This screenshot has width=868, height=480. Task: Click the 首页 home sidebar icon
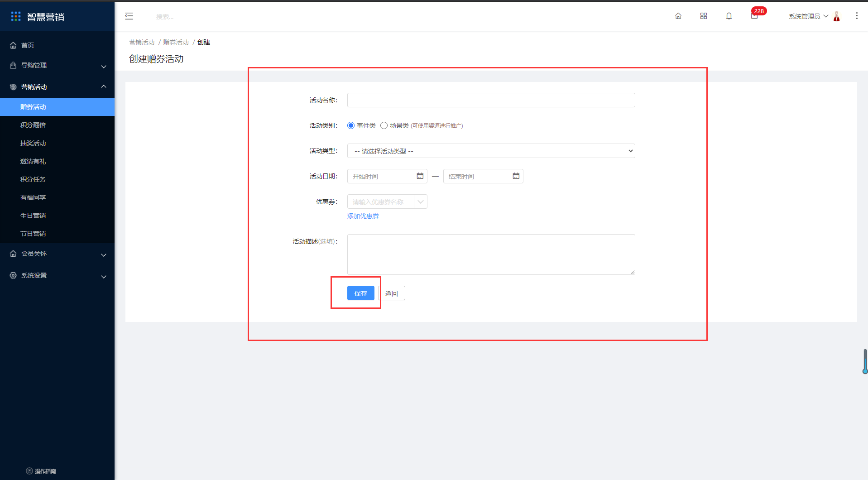13,45
